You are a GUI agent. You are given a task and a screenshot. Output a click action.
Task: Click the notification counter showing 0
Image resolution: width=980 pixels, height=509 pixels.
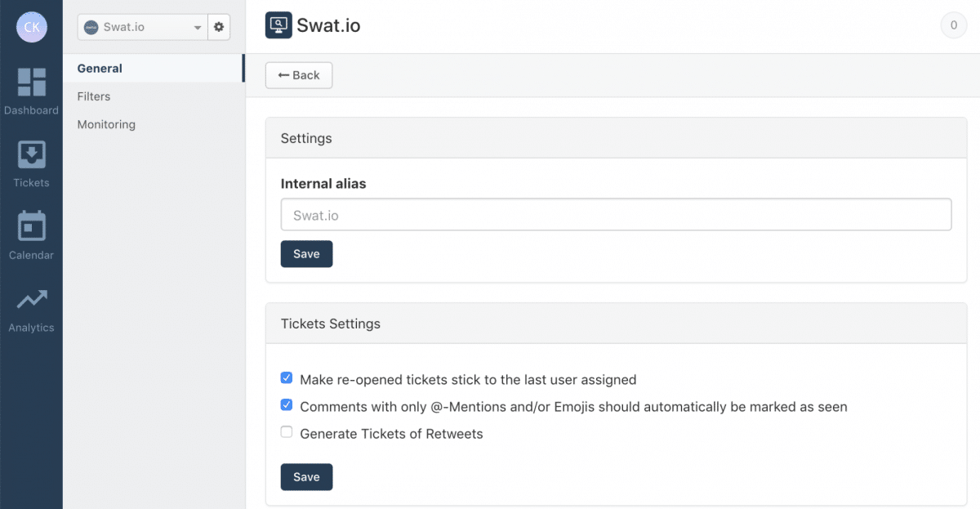953,25
